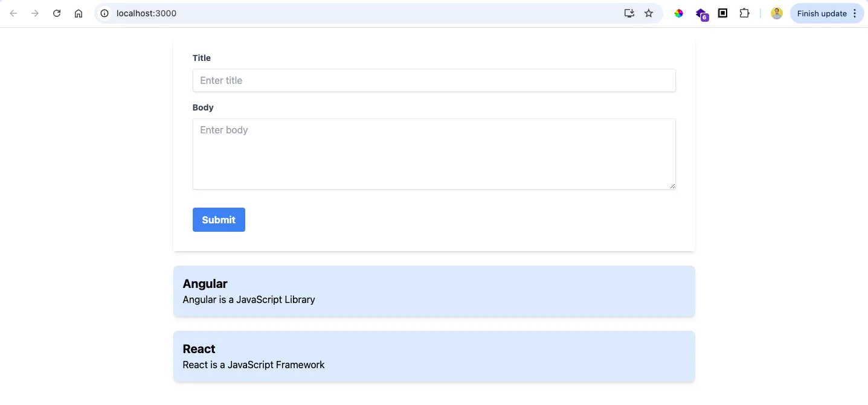Install app icon in address bar
The height and width of the screenshot is (405, 868).
tap(629, 13)
